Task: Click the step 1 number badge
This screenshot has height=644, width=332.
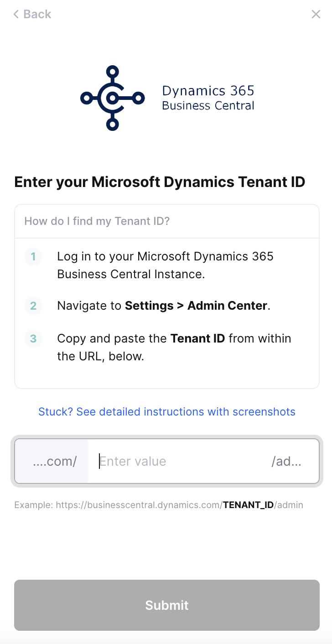Action: [x=33, y=257]
